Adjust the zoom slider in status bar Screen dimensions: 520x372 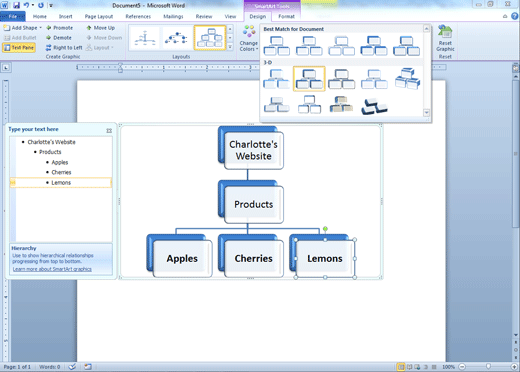(x=488, y=367)
